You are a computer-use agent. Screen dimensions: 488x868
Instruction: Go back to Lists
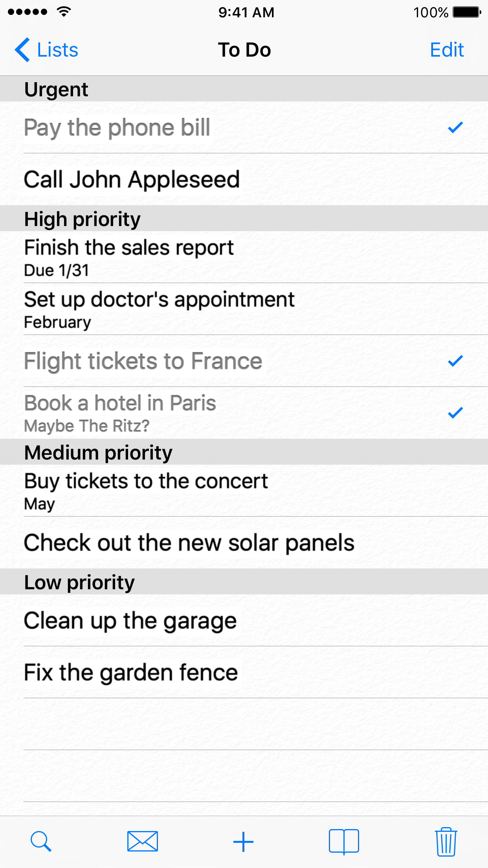coord(57,50)
